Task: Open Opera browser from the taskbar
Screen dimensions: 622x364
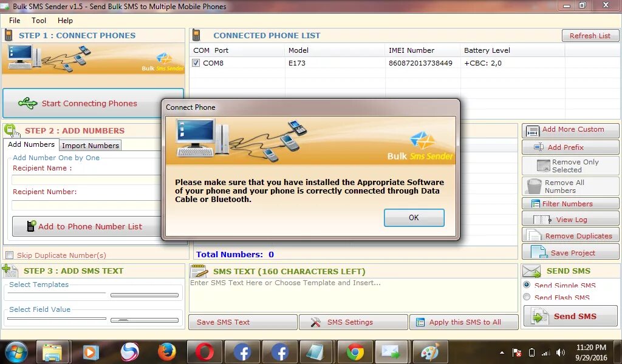Action: click(x=204, y=352)
